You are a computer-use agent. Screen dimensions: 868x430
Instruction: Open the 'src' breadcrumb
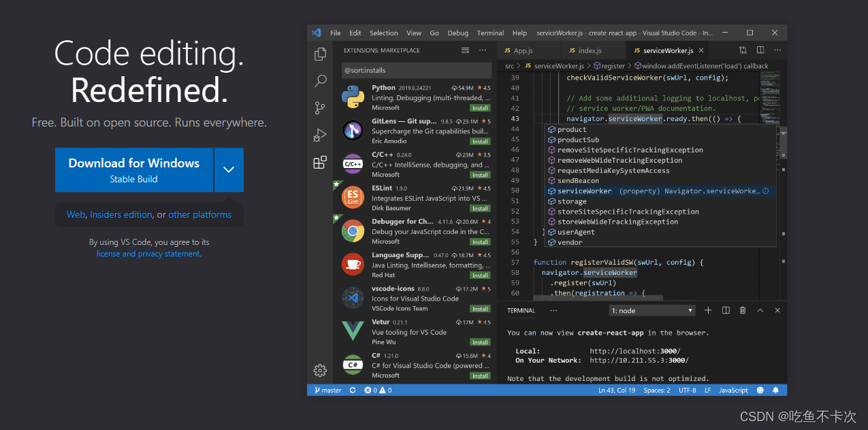pos(509,66)
